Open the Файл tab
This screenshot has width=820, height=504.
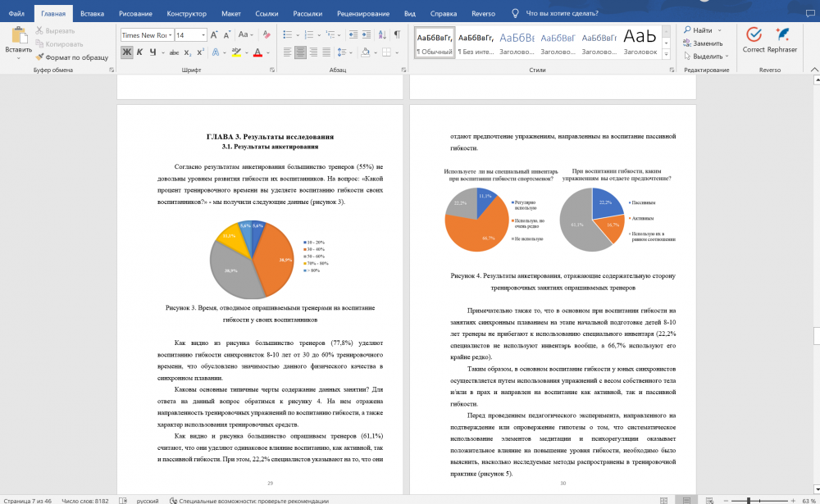16,14
